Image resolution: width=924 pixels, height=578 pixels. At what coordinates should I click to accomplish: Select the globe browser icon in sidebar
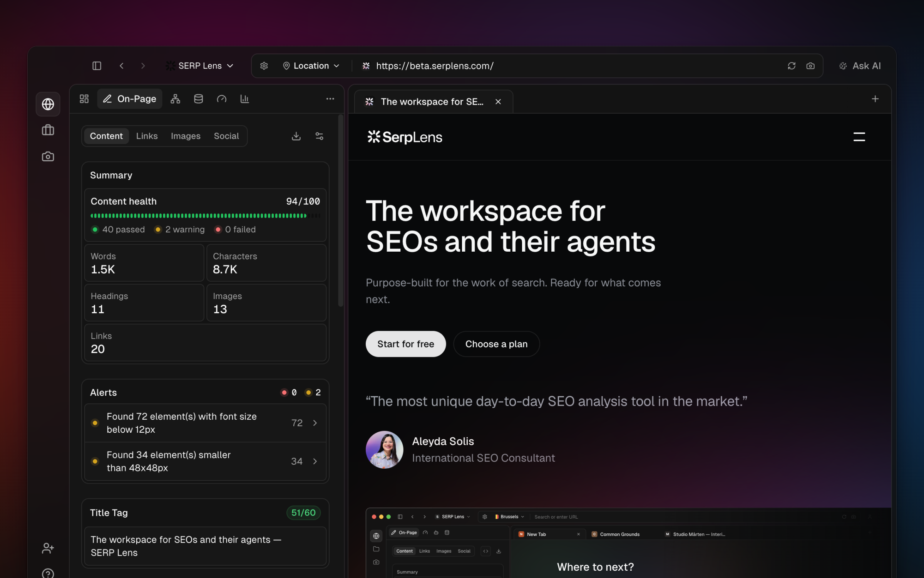[48, 104]
